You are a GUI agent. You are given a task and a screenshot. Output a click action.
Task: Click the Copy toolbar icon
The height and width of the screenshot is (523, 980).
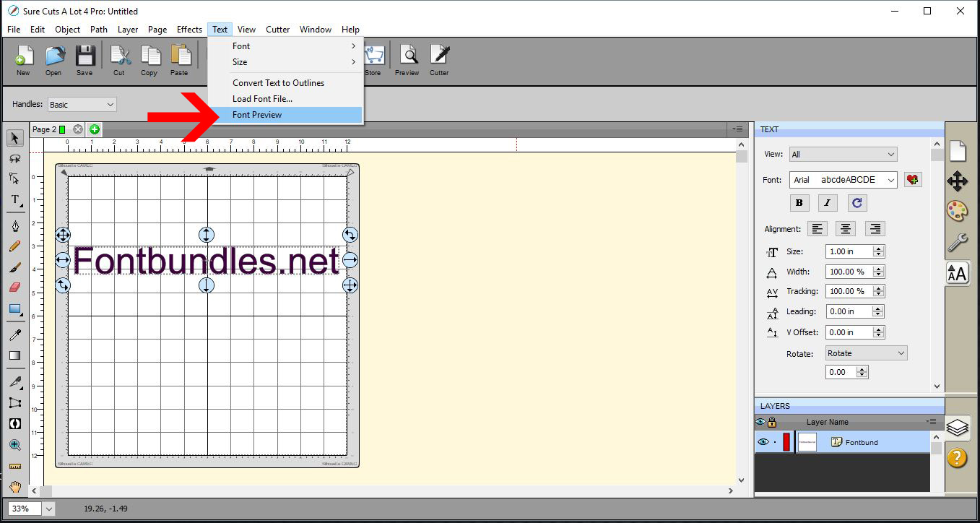pos(149,59)
